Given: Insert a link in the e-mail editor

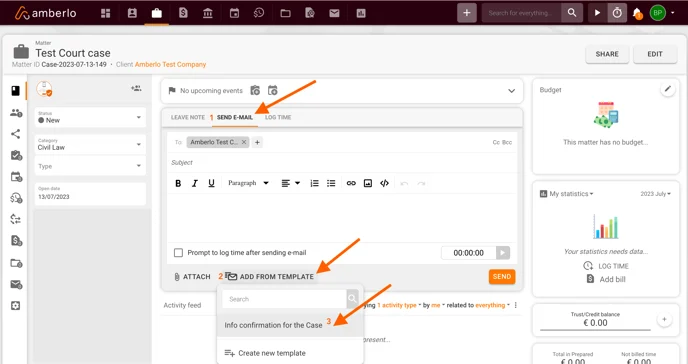Looking at the screenshot, I should pyautogui.click(x=351, y=183).
